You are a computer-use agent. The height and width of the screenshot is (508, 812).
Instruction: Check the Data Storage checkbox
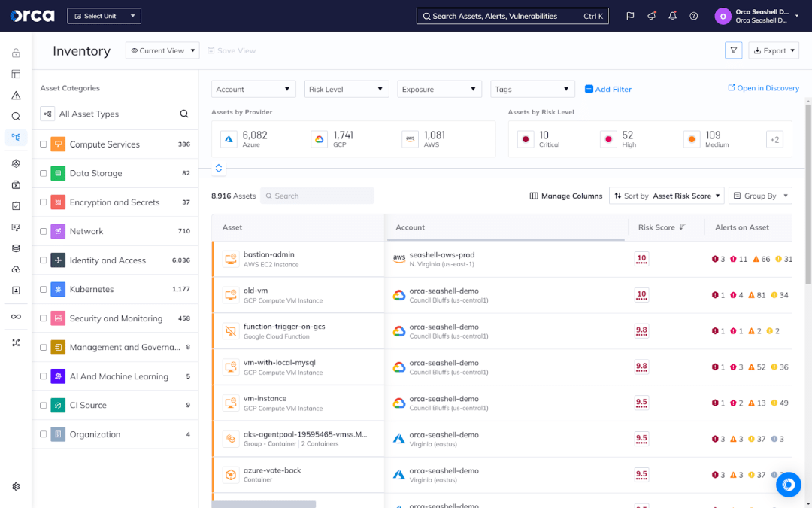[44, 173]
